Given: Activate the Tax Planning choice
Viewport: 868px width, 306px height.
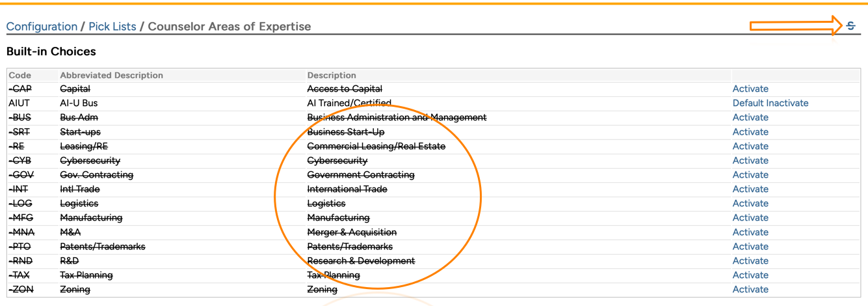Looking at the screenshot, I should [x=750, y=275].
